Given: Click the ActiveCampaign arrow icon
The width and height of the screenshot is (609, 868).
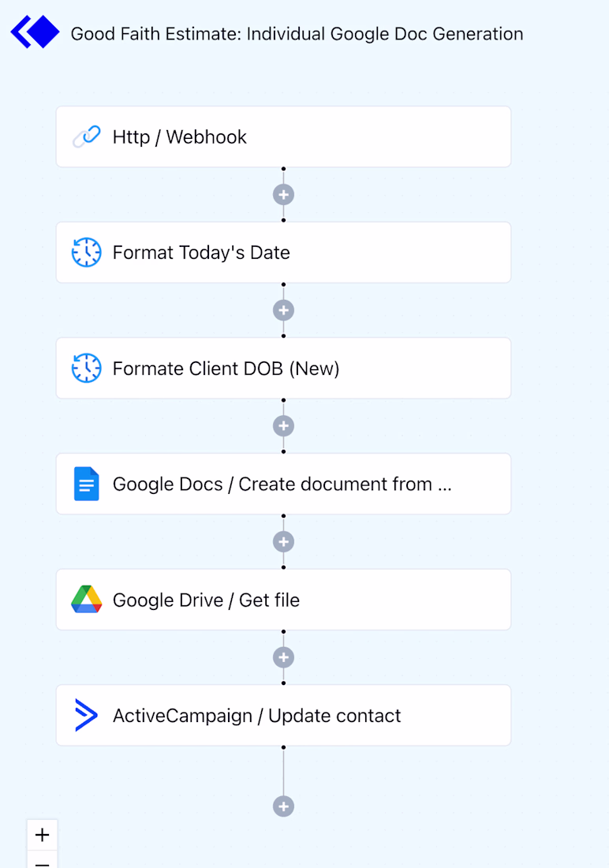Looking at the screenshot, I should click(x=86, y=716).
